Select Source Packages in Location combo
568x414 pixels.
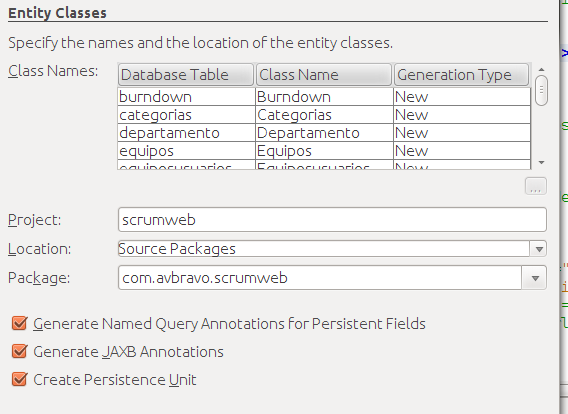(324, 249)
